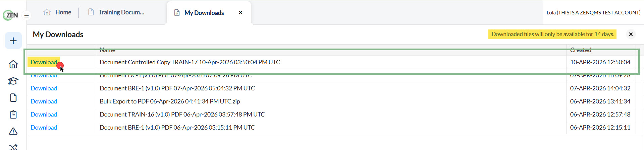Open the training graduation cap icon
Viewport: 644px width, 150px height.
[x=13, y=81]
